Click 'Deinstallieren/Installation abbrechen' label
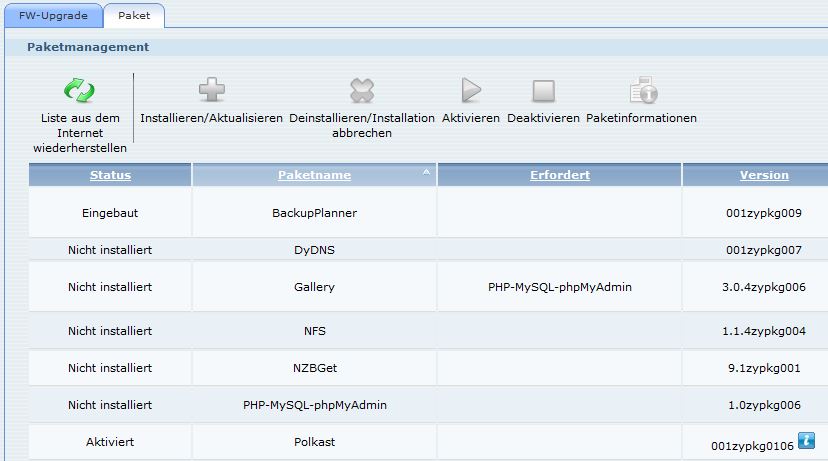The width and height of the screenshot is (828, 461). (362, 126)
